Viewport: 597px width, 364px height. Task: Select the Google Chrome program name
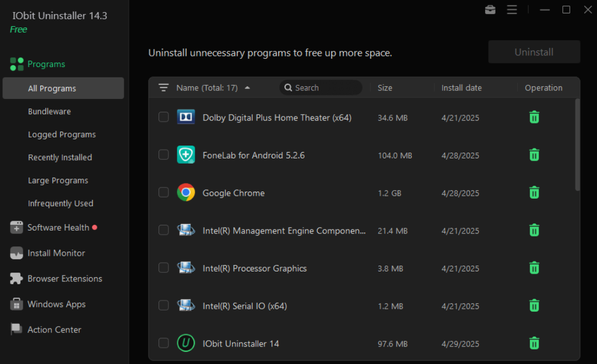(x=233, y=193)
